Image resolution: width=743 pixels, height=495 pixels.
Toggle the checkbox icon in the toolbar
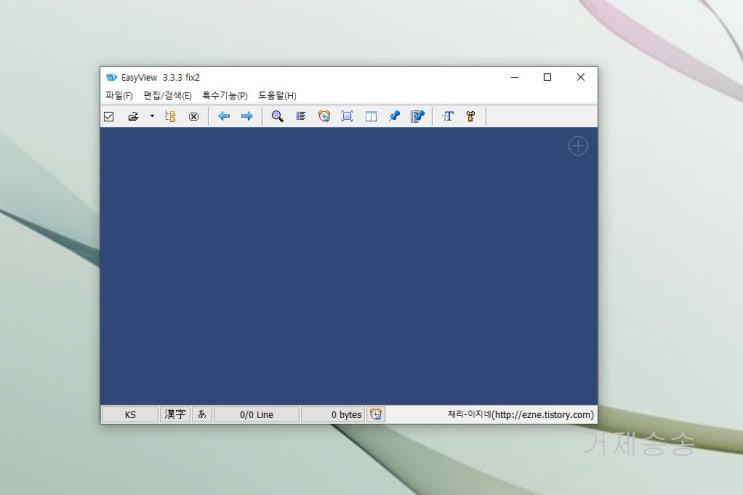pyautogui.click(x=109, y=117)
